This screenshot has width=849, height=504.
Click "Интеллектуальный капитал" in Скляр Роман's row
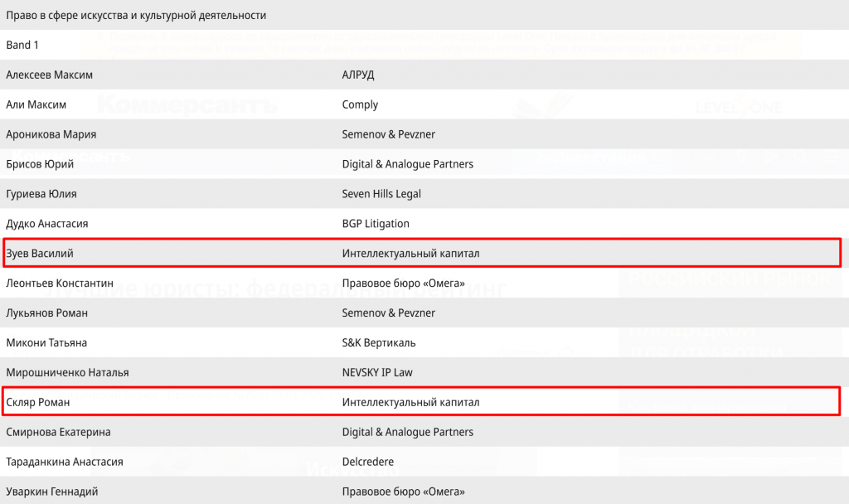410,402
